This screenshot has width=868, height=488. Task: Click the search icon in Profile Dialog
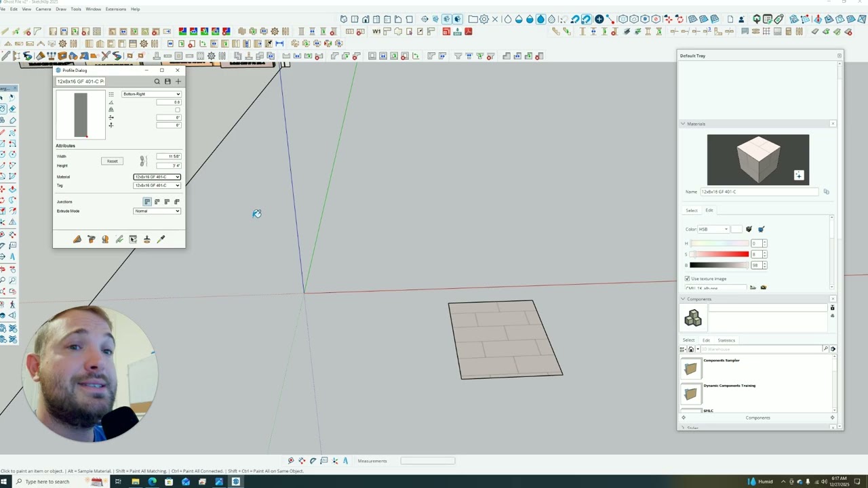click(x=157, y=81)
